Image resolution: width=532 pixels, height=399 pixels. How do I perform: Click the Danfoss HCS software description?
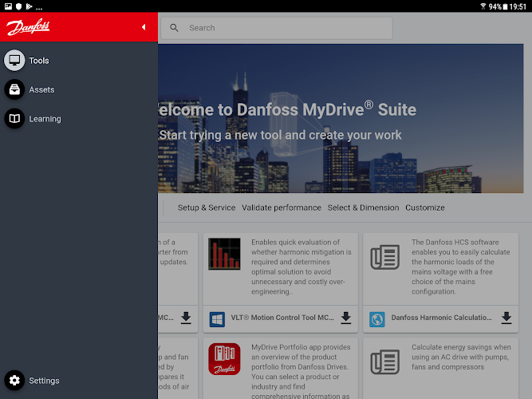461,267
